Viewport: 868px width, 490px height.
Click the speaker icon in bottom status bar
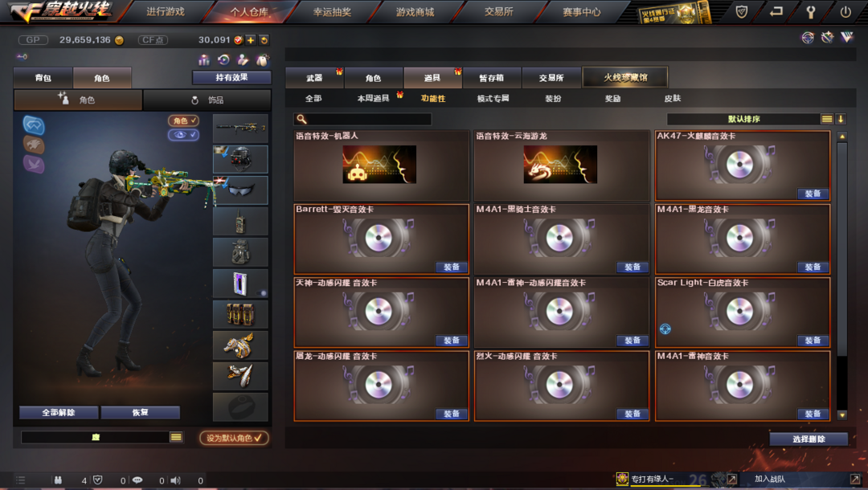point(175,480)
